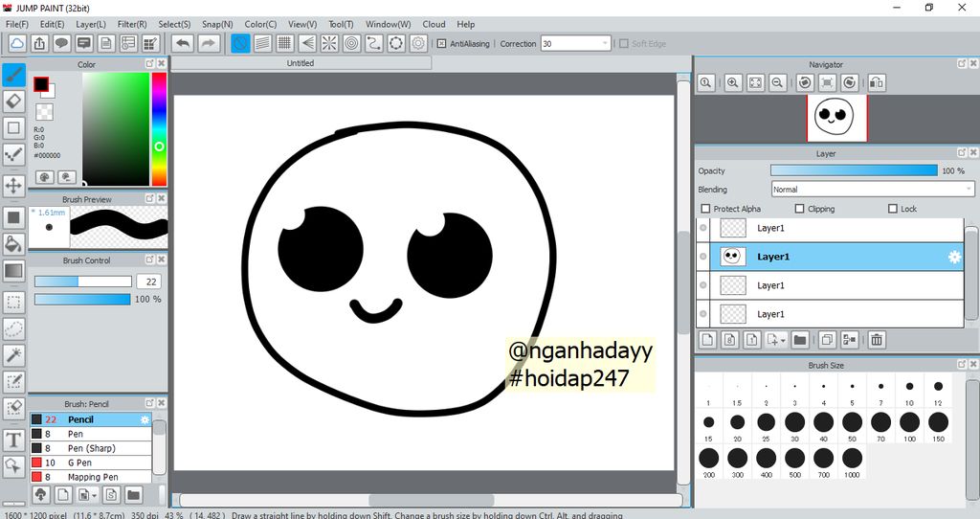The image size is (980, 519).
Task: Enable the radial snap guide
Action: coord(328,43)
